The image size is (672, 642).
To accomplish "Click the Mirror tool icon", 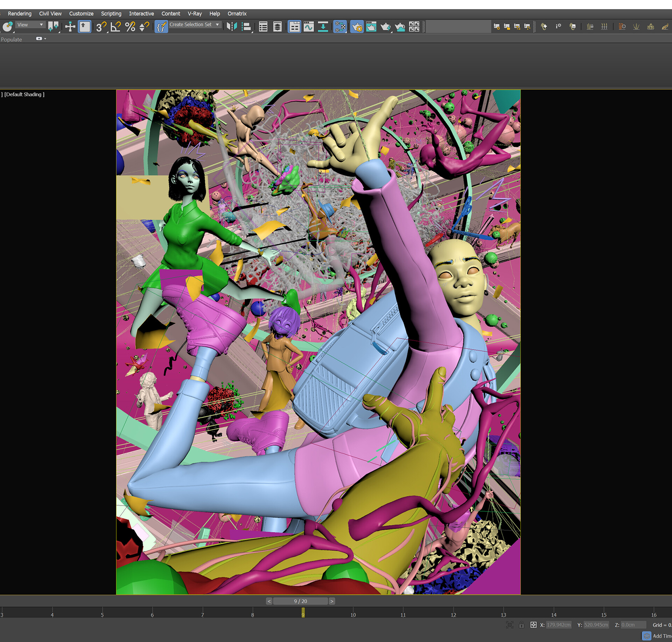I will 231,27.
